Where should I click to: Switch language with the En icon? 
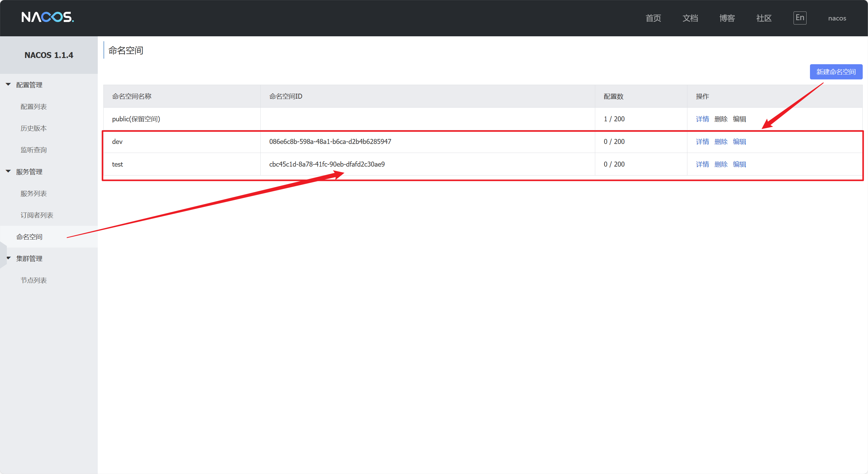(x=800, y=18)
